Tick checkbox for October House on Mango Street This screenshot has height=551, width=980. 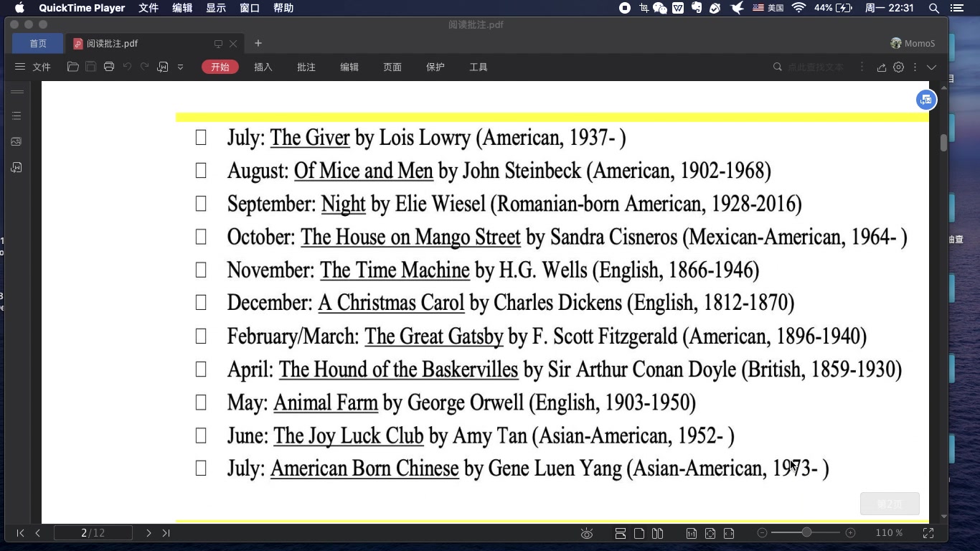click(x=201, y=236)
